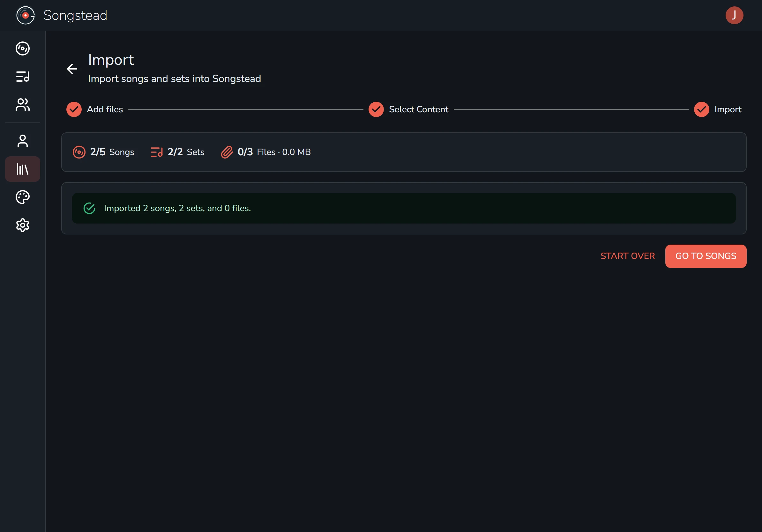This screenshot has width=762, height=532.
Task: Click the "2/5 Songs" count text
Action: pos(112,152)
